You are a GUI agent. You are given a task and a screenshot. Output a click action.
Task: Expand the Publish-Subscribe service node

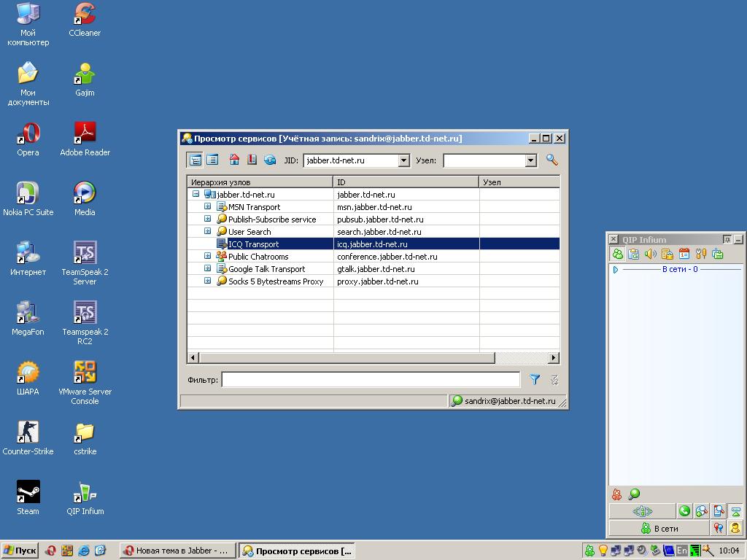click(x=208, y=219)
